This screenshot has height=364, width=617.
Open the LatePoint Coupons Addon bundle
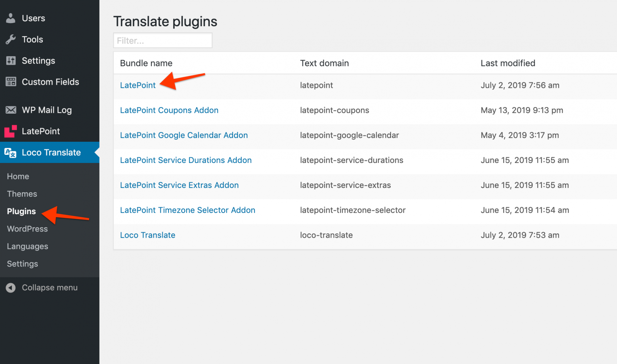point(169,110)
